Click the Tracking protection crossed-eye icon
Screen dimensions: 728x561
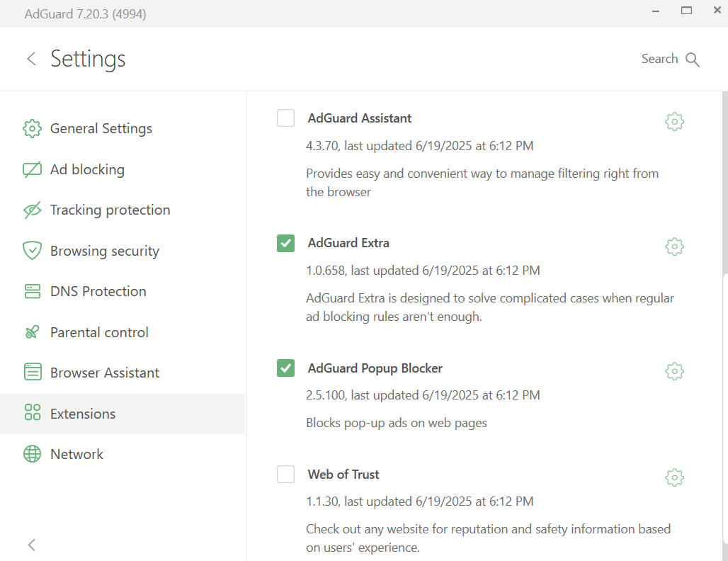(32, 210)
